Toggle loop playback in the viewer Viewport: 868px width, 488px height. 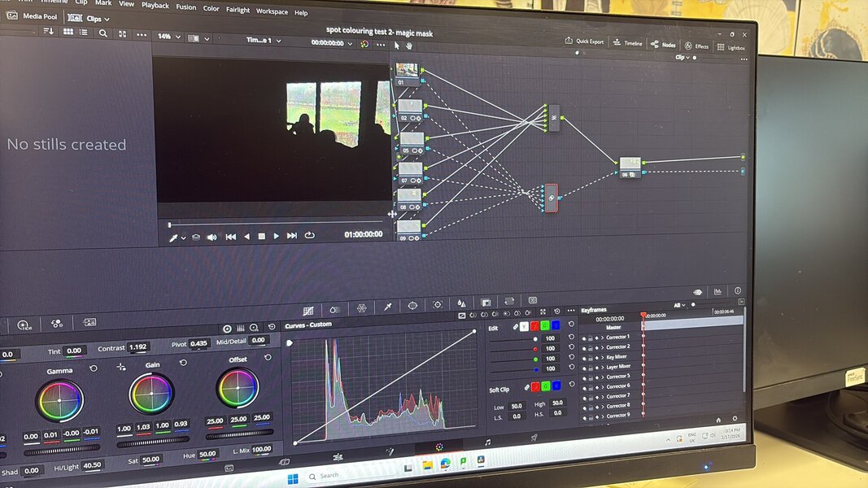click(x=310, y=236)
